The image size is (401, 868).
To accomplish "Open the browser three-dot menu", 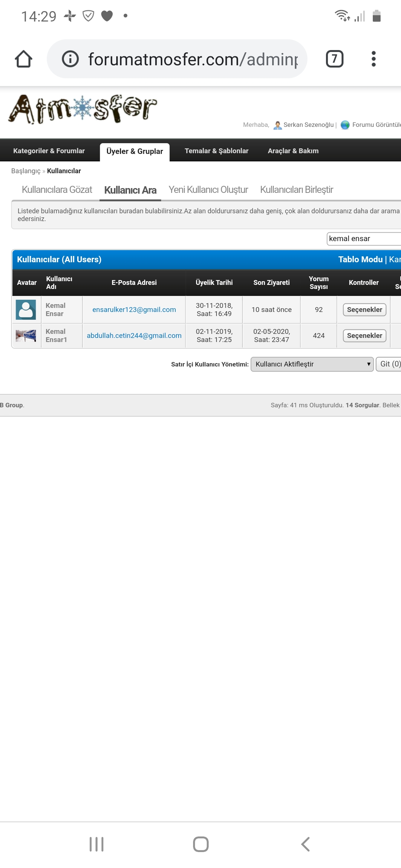I will (374, 59).
